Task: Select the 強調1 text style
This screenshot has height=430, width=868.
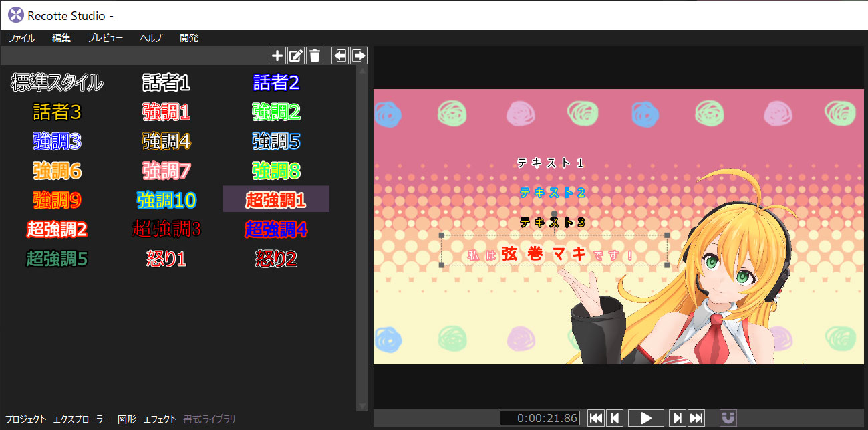Action: (166, 112)
